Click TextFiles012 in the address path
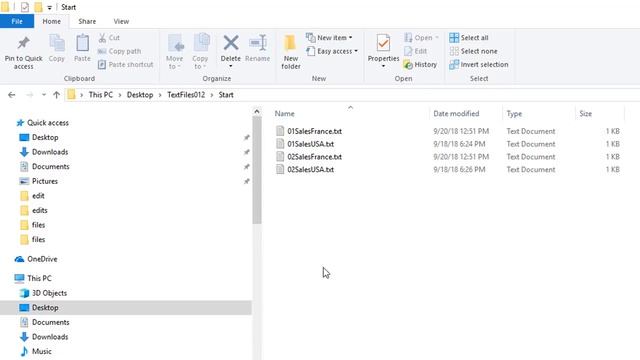The height and width of the screenshot is (360, 640). click(186, 95)
